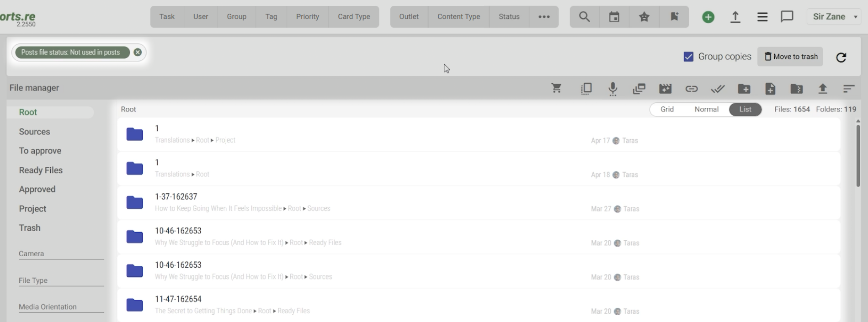Click the green add plus button

coord(708,17)
